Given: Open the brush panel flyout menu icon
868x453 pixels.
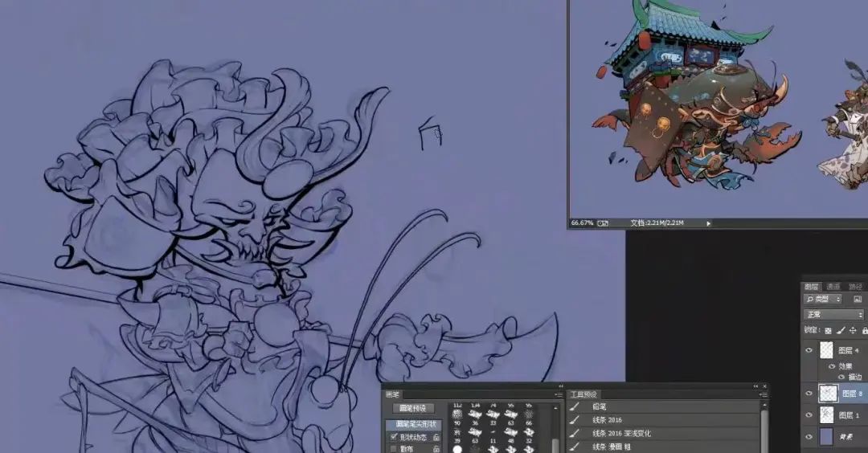Looking at the screenshot, I should click(x=559, y=394).
